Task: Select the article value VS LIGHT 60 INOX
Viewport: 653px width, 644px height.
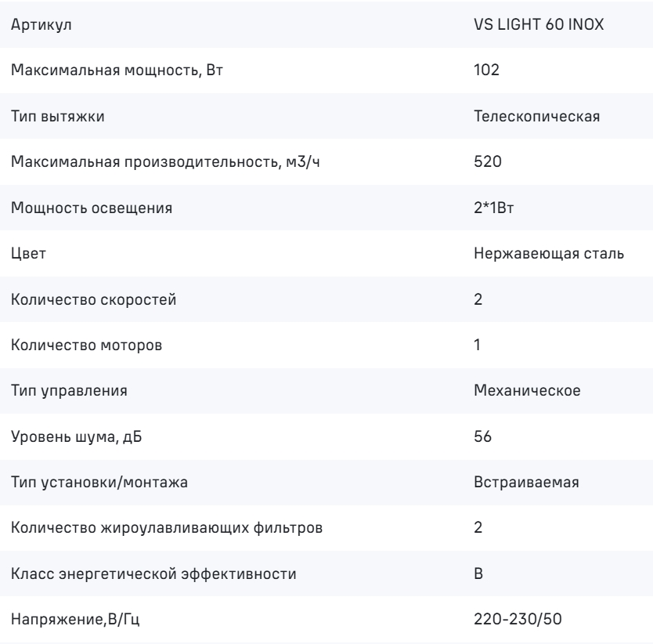Action: coord(539,24)
